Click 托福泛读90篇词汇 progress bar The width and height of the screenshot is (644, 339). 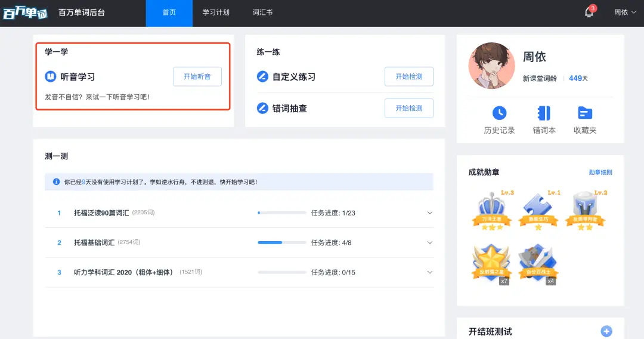point(281,213)
